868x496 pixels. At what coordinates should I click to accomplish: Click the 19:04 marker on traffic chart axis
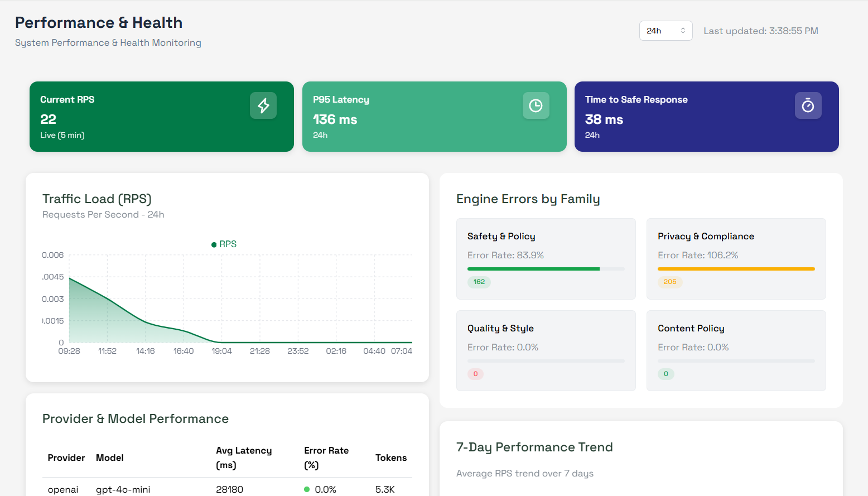(x=221, y=351)
